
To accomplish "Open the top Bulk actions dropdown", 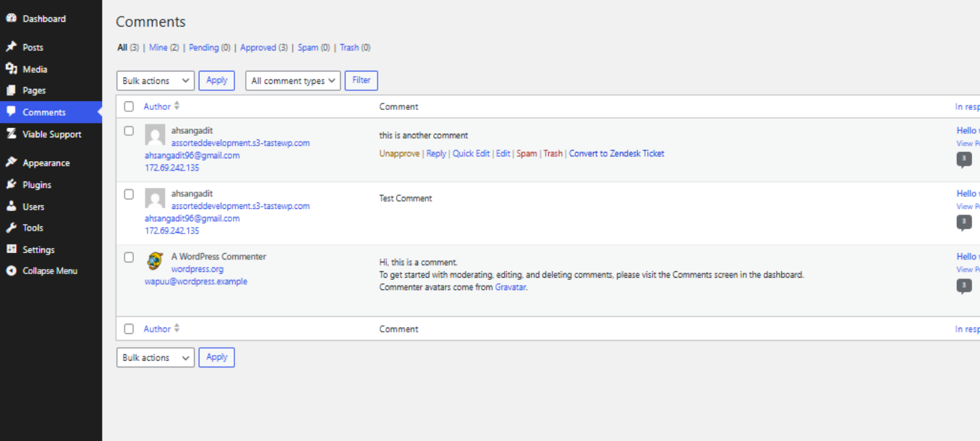I will [x=155, y=81].
